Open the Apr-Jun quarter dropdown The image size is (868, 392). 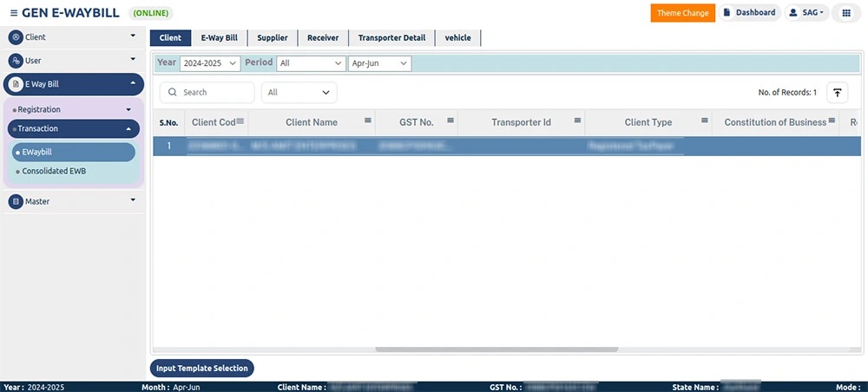[380, 63]
